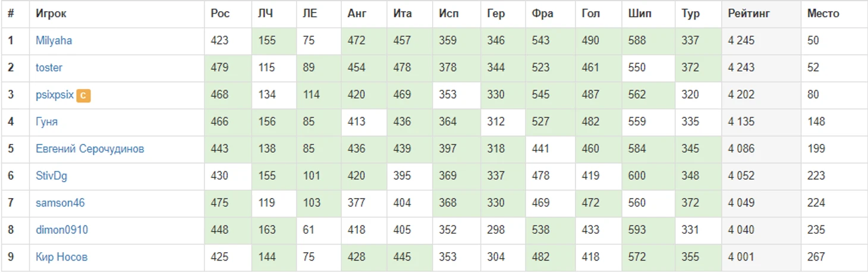The image size is (868, 273).
Task: Open psixpsix player profile
Action: pyautogui.click(x=55, y=95)
